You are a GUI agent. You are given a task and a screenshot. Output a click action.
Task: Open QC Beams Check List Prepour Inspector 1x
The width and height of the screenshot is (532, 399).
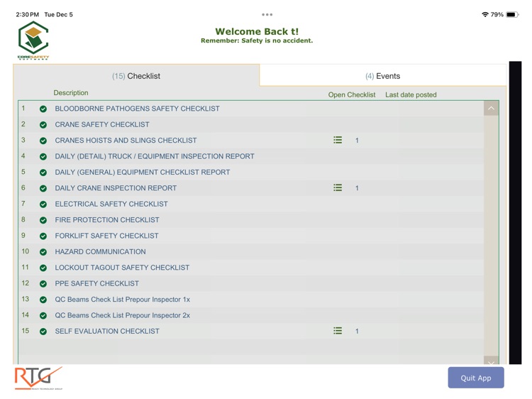click(x=123, y=300)
